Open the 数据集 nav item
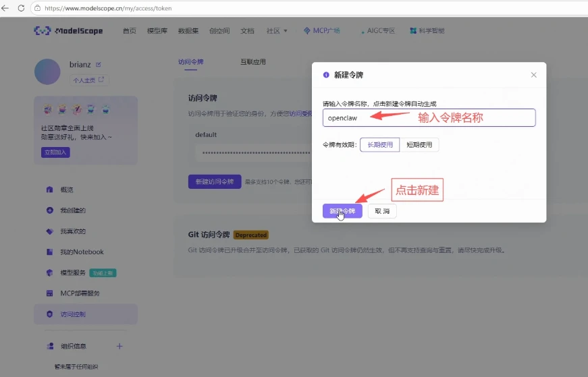Screen dimensions: 588x377 [188, 31]
